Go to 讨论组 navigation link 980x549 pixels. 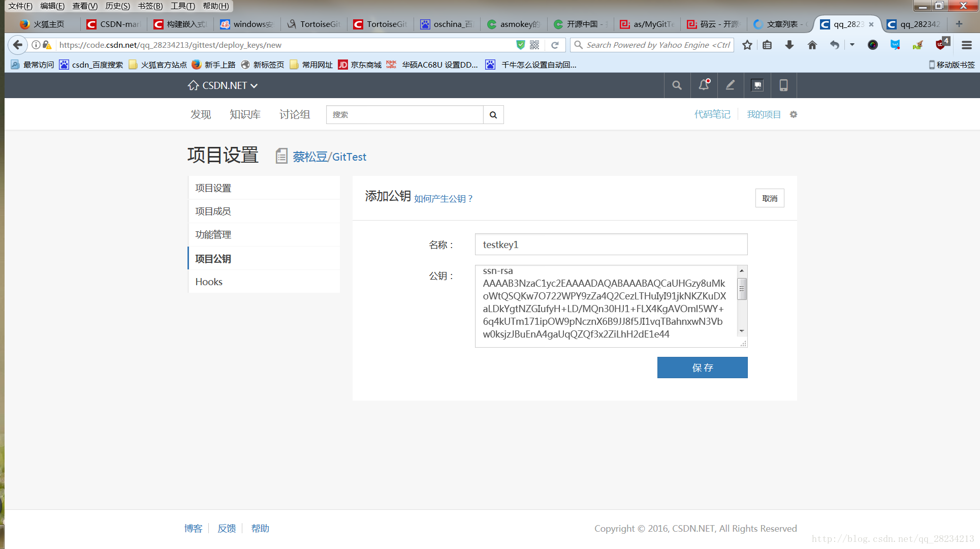(x=295, y=114)
